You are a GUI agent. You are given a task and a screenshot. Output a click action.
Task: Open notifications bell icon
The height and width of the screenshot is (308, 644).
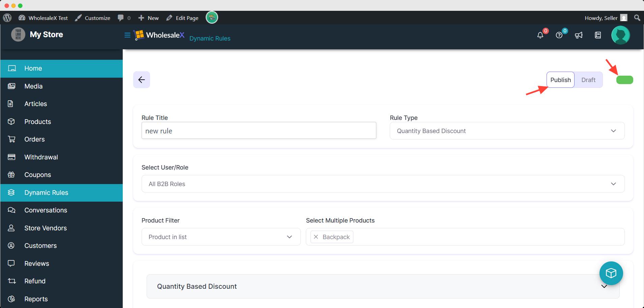[x=540, y=35]
